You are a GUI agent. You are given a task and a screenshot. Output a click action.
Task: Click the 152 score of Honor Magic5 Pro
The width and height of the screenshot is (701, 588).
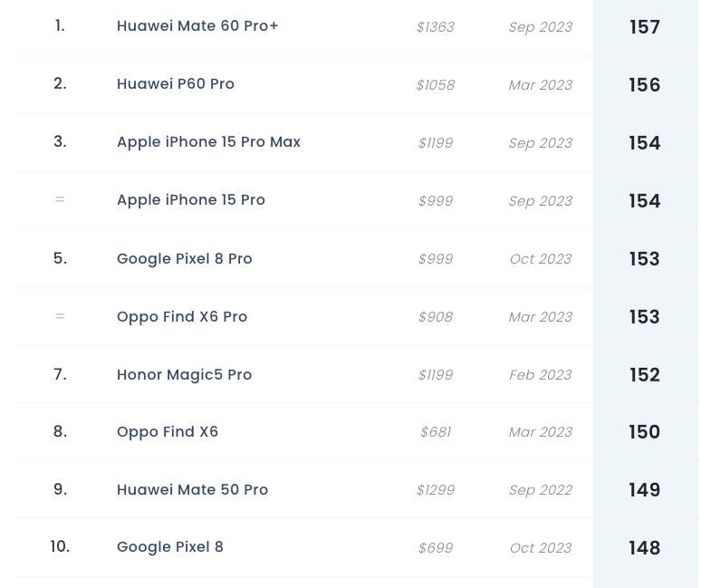(644, 375)
